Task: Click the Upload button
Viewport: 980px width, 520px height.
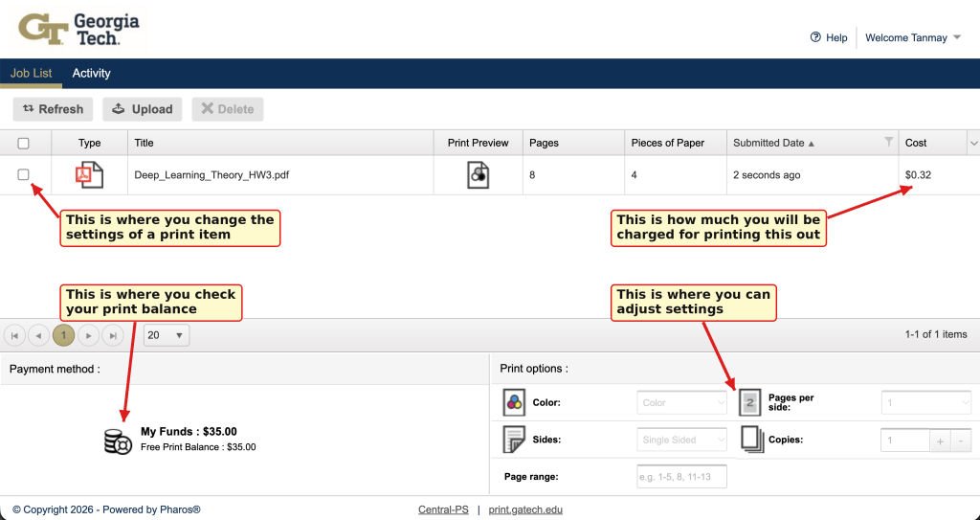Action: point(143,109)
